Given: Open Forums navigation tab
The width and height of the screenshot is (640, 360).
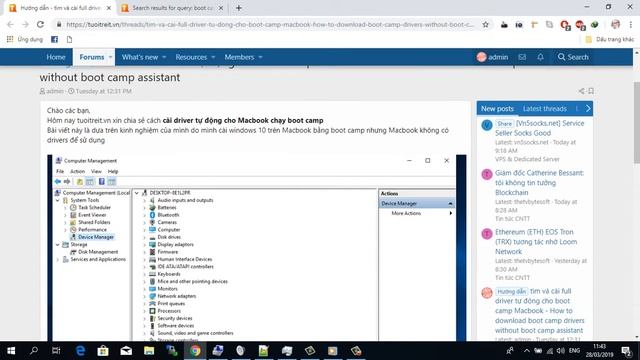Looking at the screenshot, I should point(91,57).
